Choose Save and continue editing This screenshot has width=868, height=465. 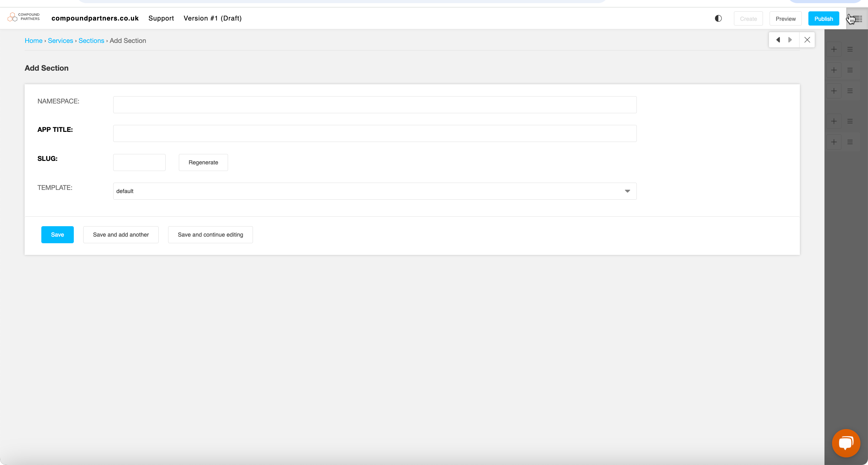(x=210, y=234)
